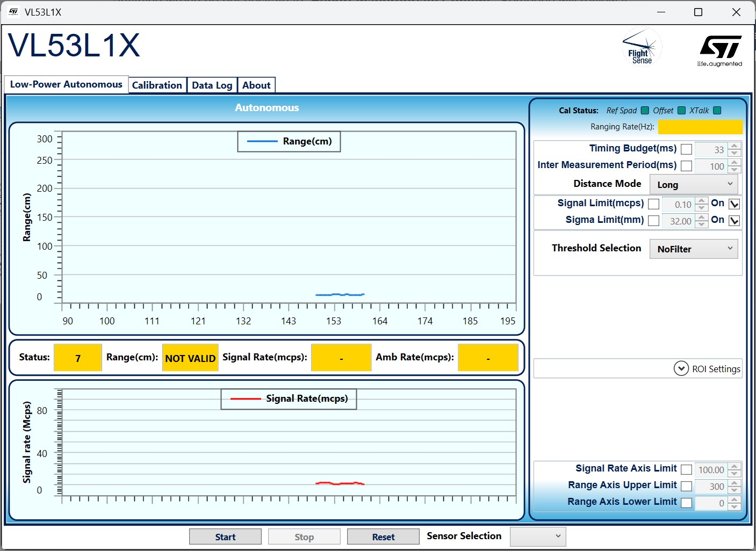Enable the Inter Measurement Period checkbox

[x=686, y=166]
